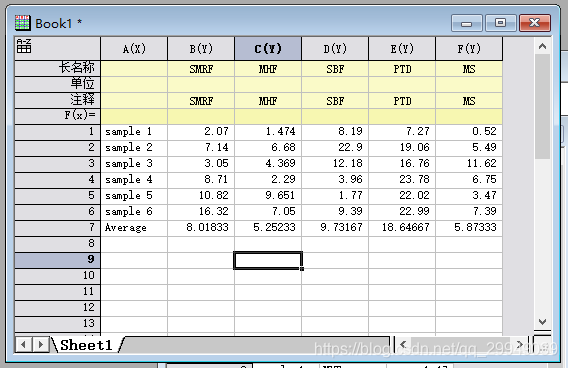The width and height of the screenshot is (568, 368).
Task: Click the average value 8.01833
Action: click(x=201, y=228)
